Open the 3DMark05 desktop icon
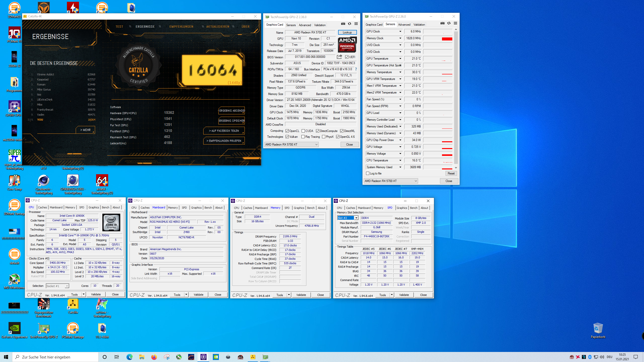This screenshot has height=362, width=644. pyautogui.click(x=14, y=10)
